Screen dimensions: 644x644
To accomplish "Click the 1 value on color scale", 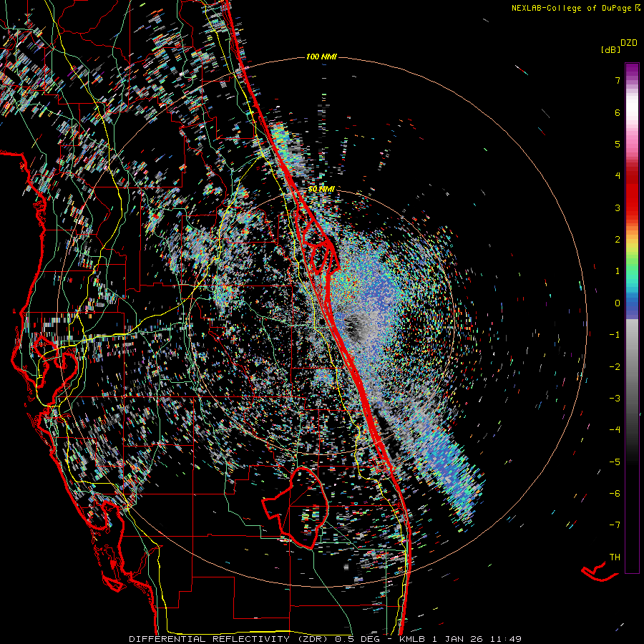I will (x=618, y=271).
